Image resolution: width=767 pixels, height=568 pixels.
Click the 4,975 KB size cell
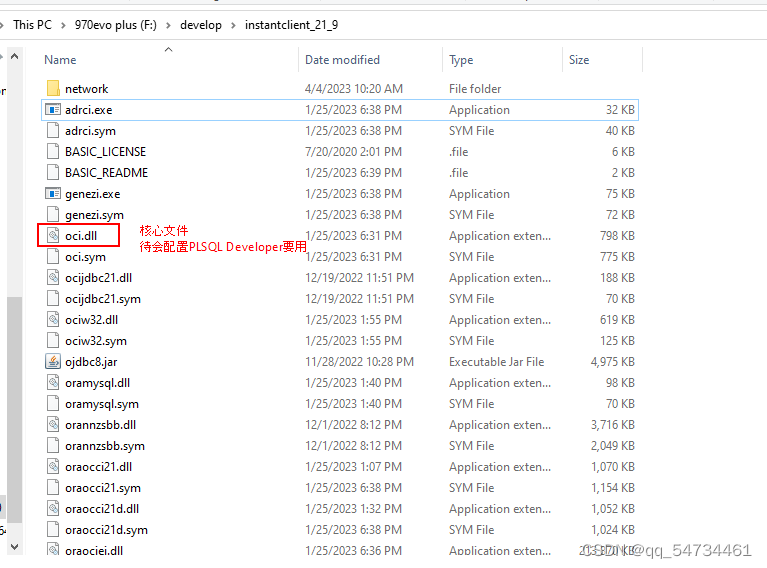click(612, 362)
